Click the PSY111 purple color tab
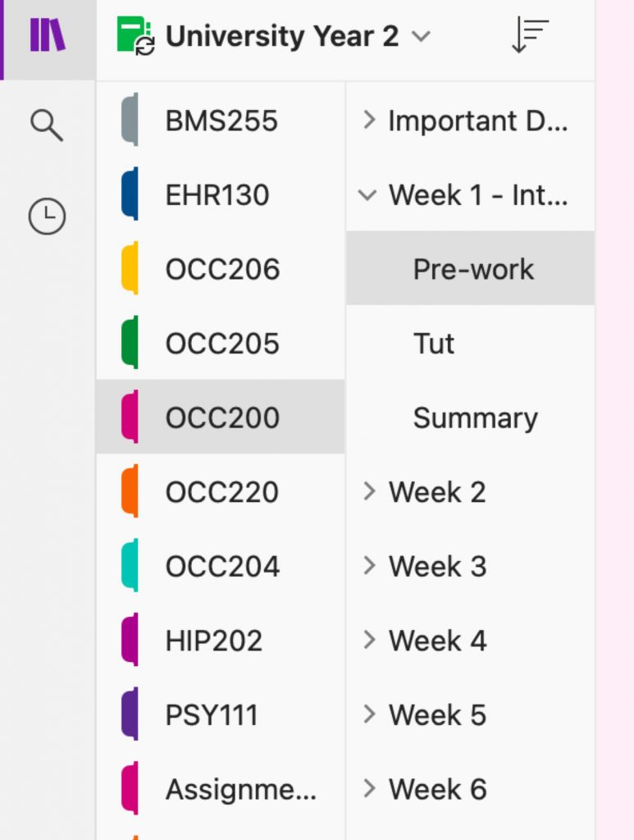 130,714
